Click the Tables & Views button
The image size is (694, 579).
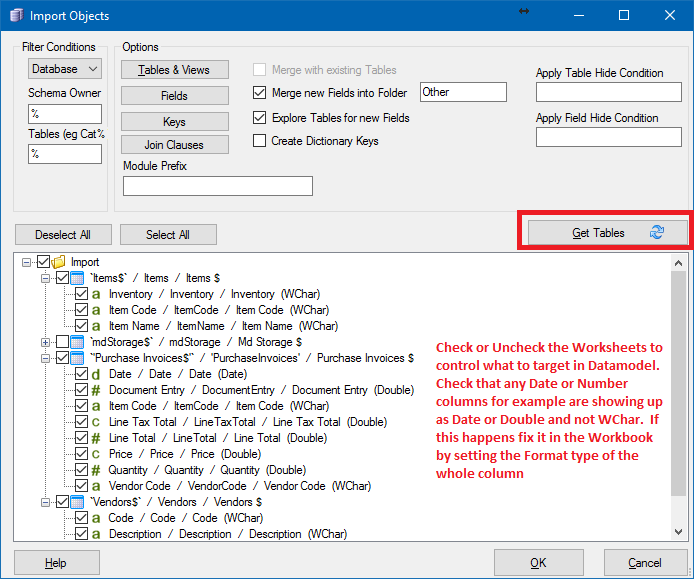[175, 70]
